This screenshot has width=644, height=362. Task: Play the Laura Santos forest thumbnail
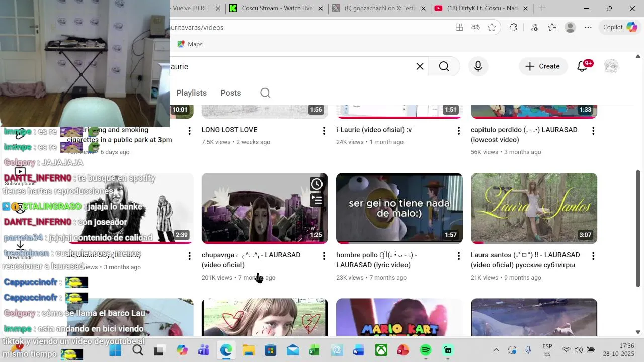[x=534, y=208]
